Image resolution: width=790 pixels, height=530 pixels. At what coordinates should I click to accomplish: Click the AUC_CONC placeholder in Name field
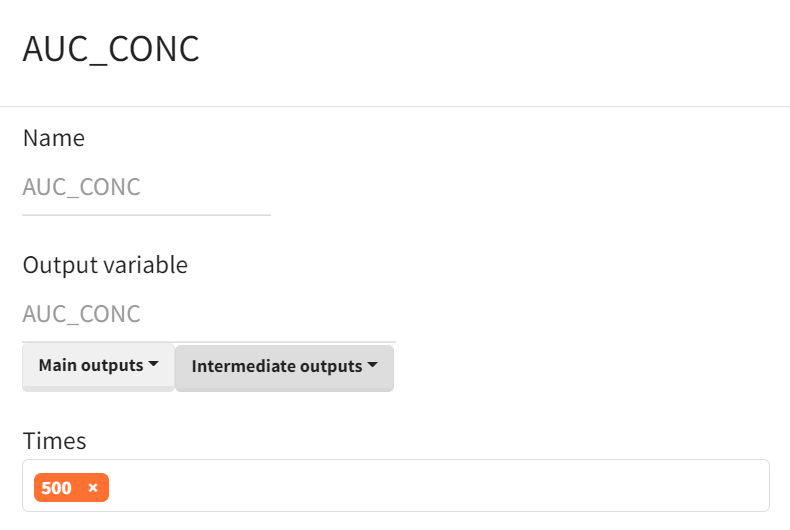coord(82,187)
